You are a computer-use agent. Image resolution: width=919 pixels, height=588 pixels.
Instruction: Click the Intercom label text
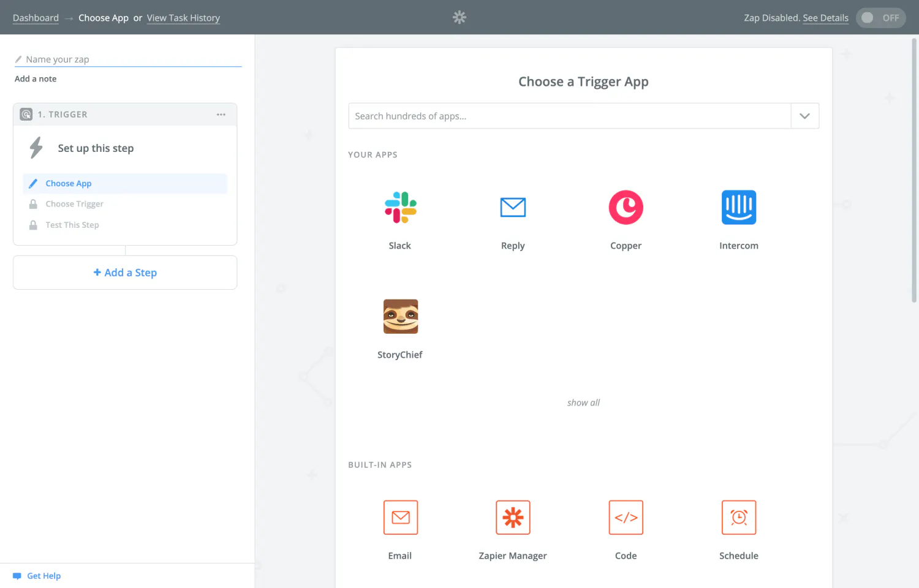(739, 246)
